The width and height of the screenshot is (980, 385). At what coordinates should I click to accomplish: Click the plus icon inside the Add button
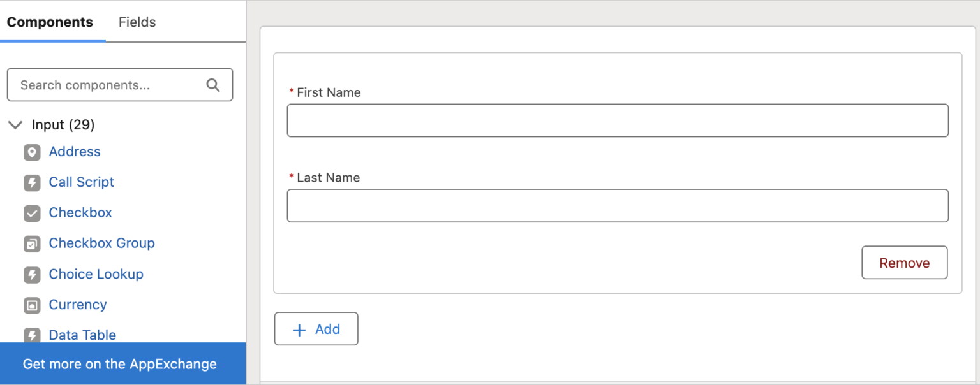[x=299, y=330]
